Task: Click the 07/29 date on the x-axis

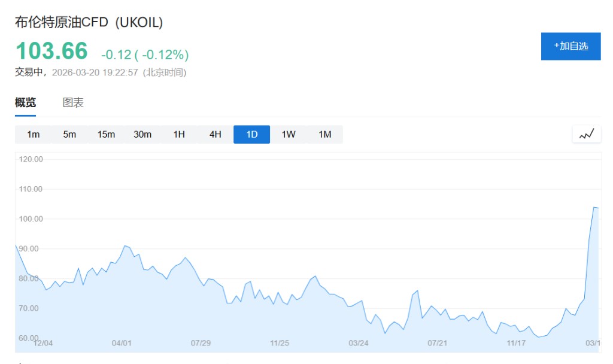Action: click(201, 343)
